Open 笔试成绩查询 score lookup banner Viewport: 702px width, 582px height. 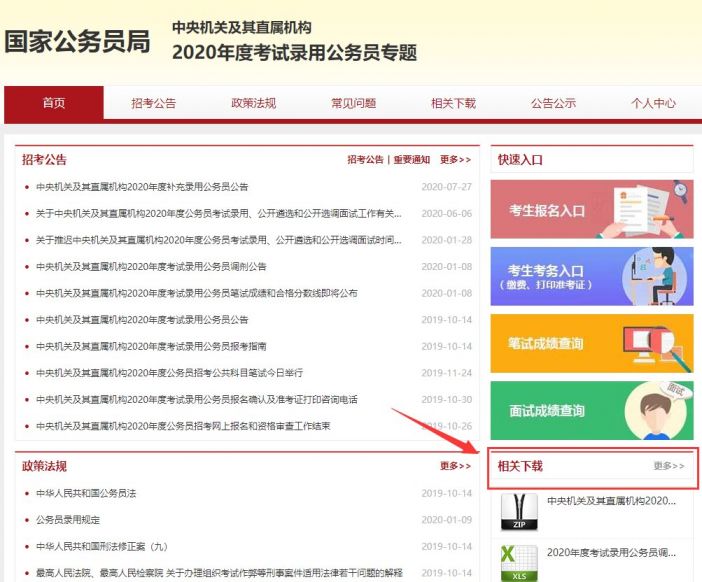[591, 343]
